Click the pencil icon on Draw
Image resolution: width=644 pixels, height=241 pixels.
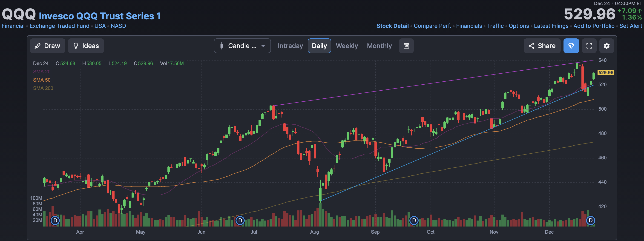tap(37, 46)
